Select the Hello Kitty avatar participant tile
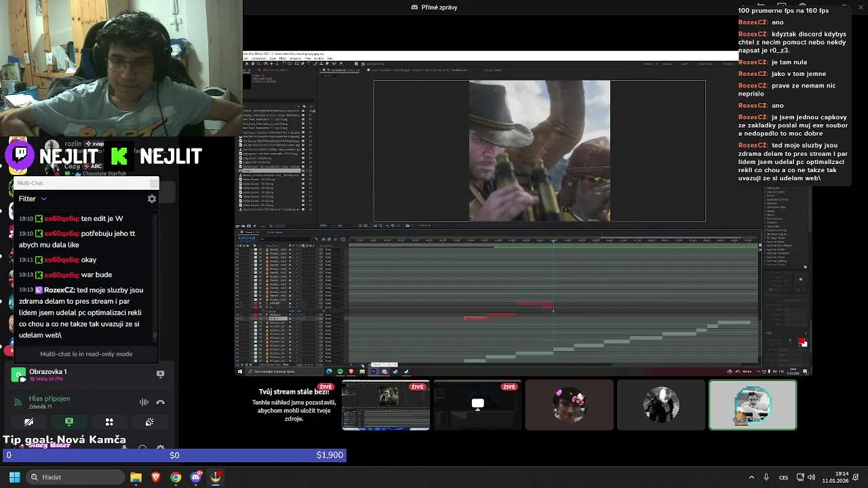Image resolution: width=868 pixels, height=488 pixels. 570,405
